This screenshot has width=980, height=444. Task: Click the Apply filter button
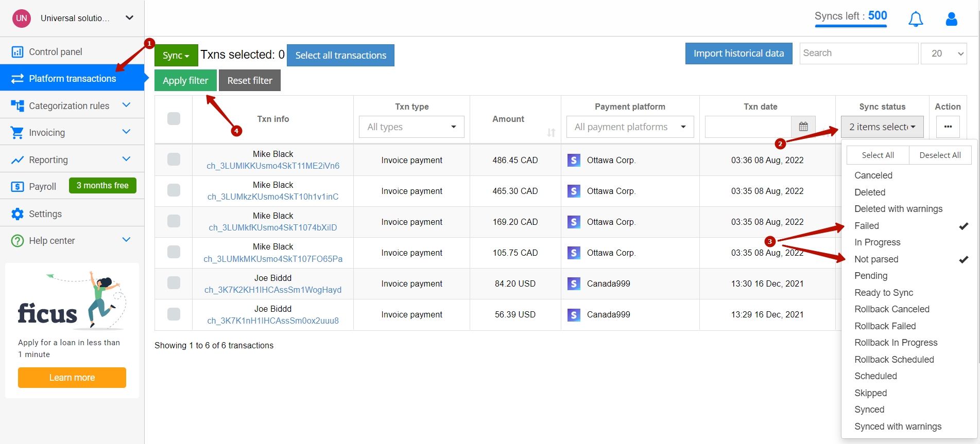point(185,80)
